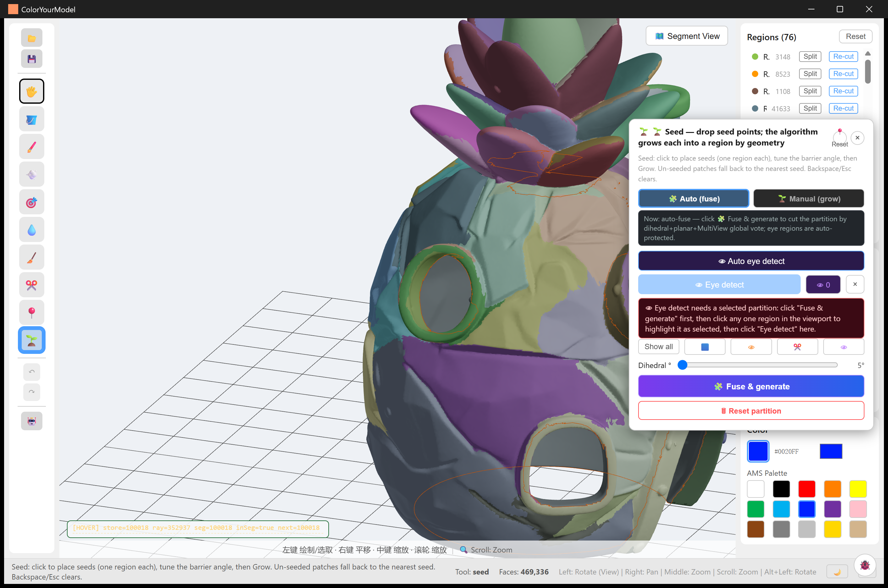Select the pink paintbrush tool
This screenshot has height=588, width=888.
click(x=31, y=147)
